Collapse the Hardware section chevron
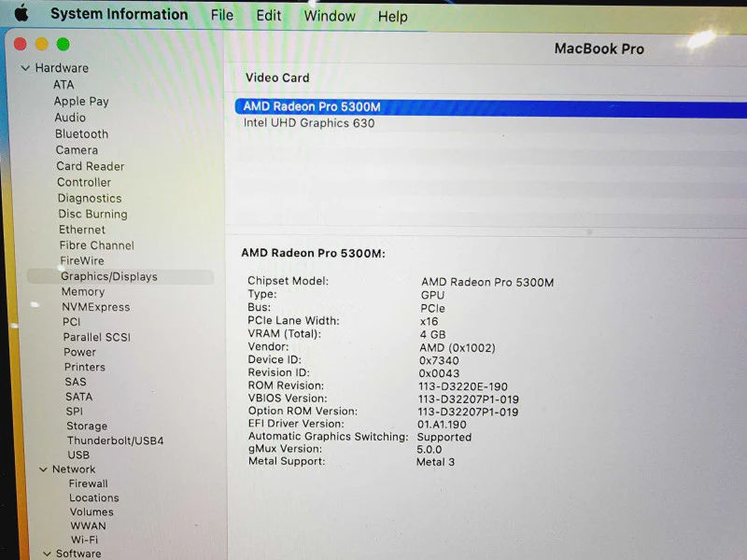Image resolution: width=747 pixels, height=560 pixels. 25,68
